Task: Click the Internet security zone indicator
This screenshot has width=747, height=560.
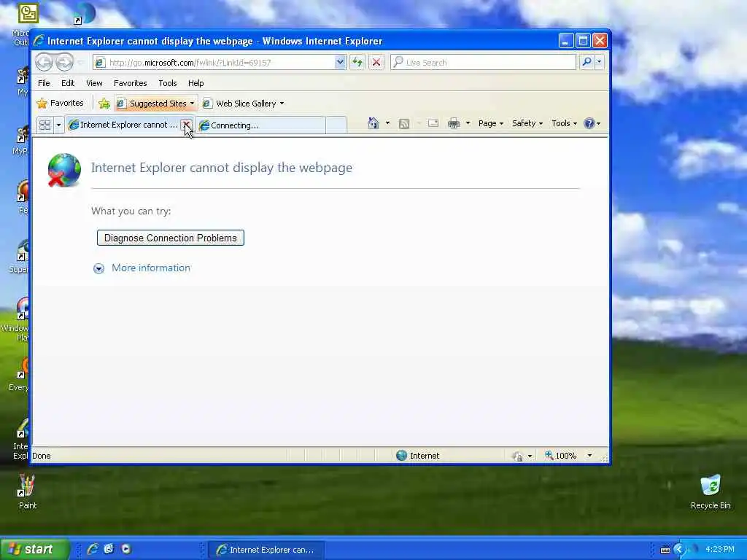Action: coord(418,456)
